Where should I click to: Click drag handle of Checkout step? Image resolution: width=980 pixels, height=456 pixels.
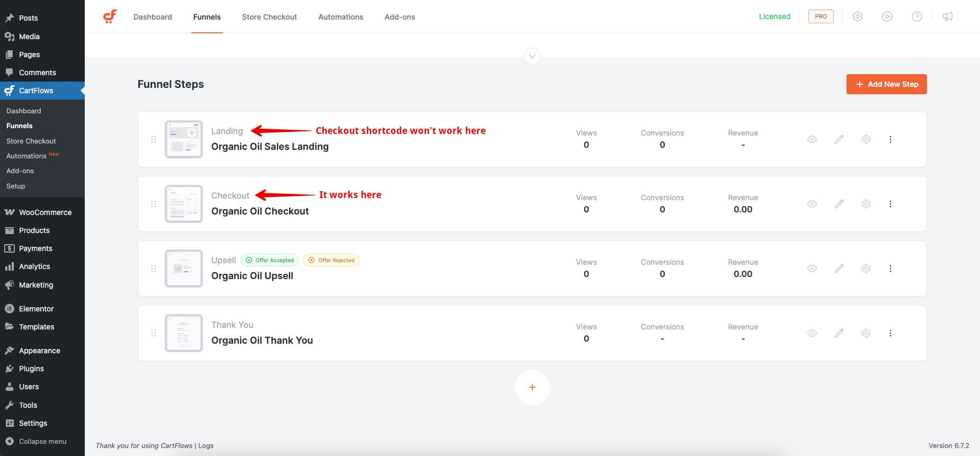pyautogui.click(x=154, y=204)
